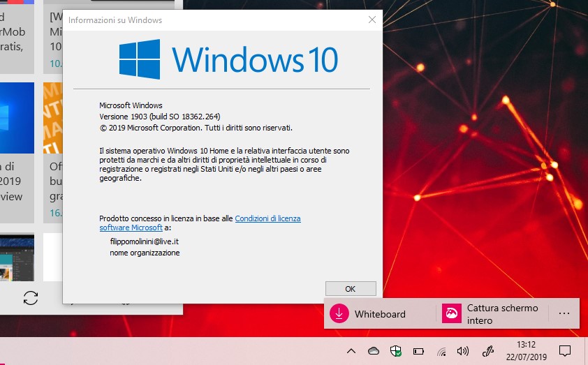Open the Windows Security shield icon

(x=396, y=351)
